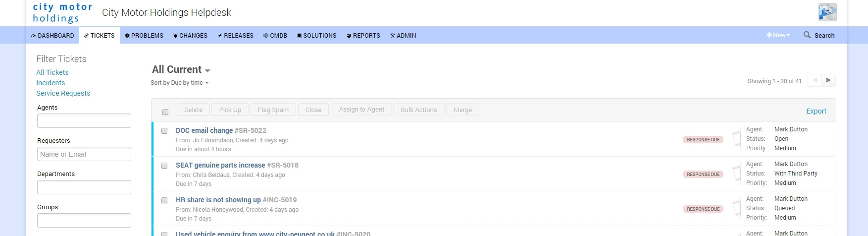The image size is (868, 236).
Task: Click the Search magnifier icon
Action: point(807,35)
